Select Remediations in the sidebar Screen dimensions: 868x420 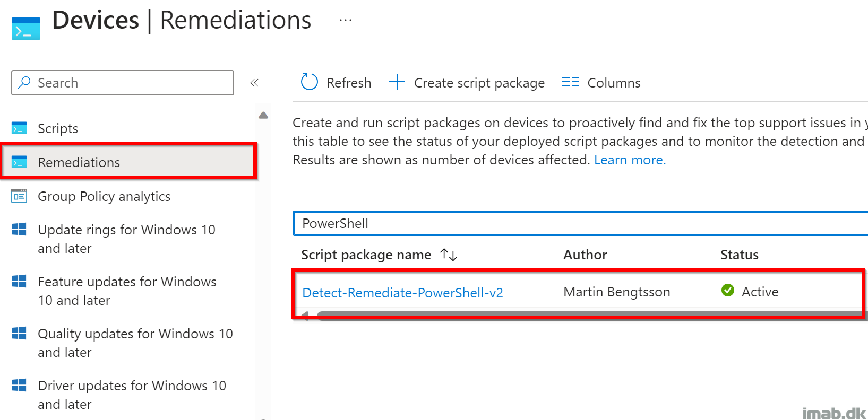point(128,162)
